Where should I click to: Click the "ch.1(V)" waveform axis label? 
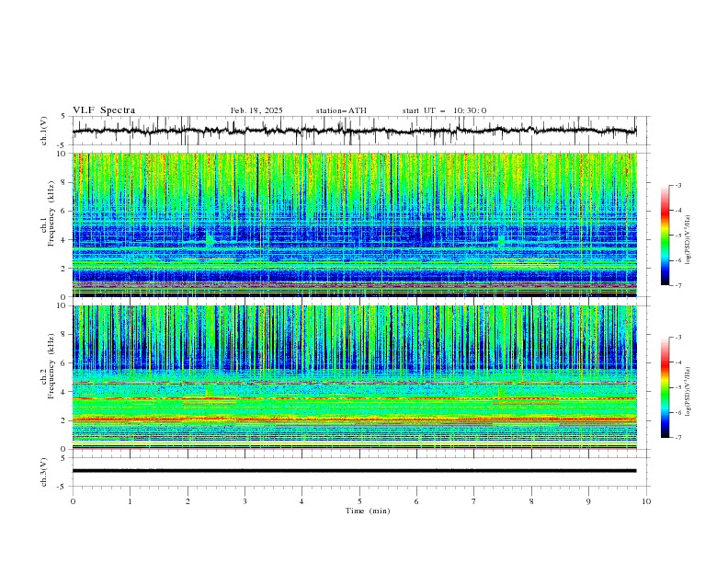44,131
